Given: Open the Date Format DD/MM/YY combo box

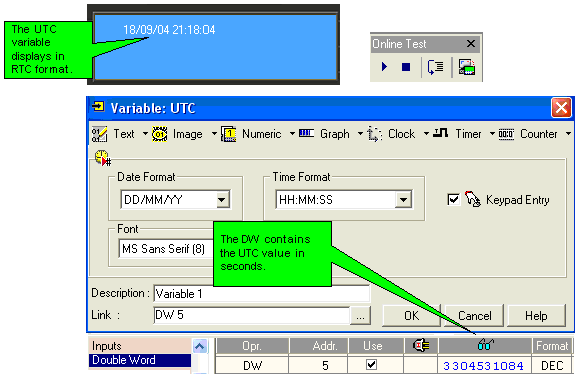Looking at the screenshot, I should click(176, 200).
